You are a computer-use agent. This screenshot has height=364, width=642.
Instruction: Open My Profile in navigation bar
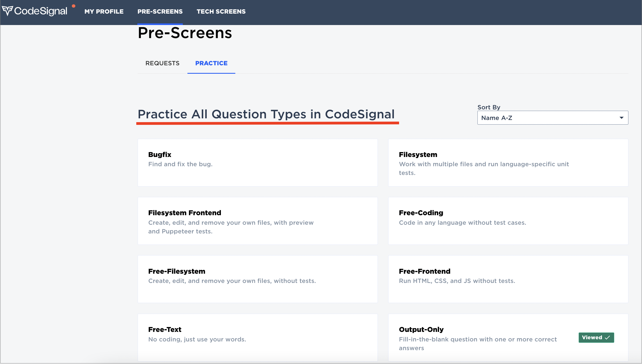click(x=104, y=11)
